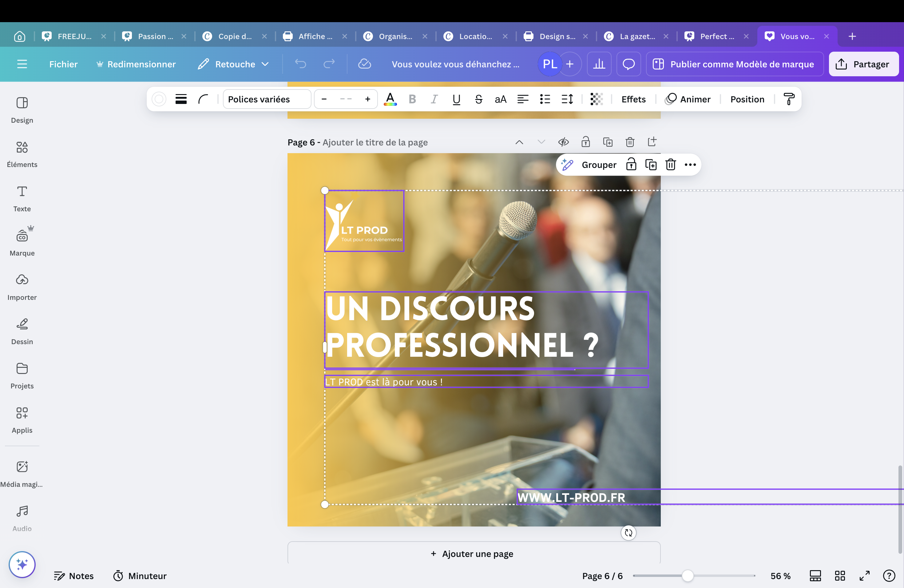
Task: Open the Fichier menu
Action: (x=63, y=64)
